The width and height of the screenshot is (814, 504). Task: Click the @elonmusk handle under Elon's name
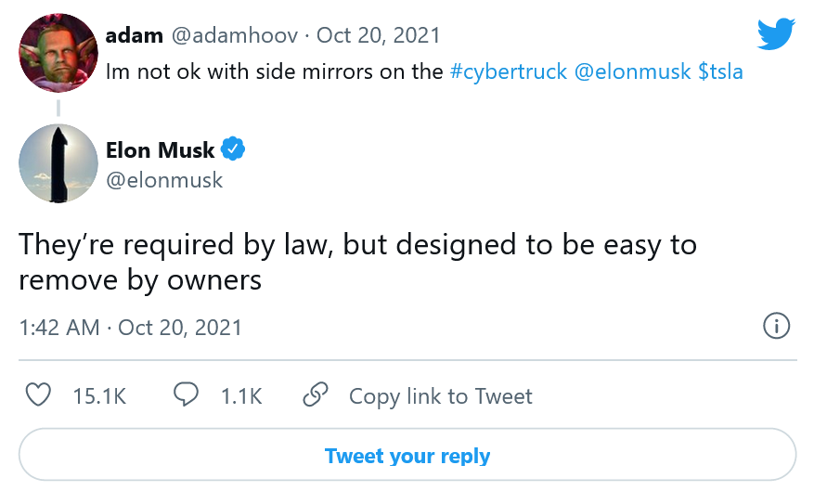tap(164, 179)
